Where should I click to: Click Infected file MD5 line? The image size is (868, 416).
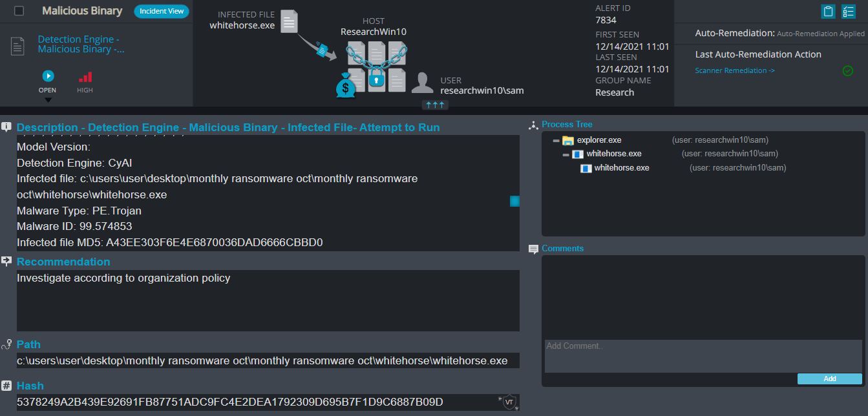click(170, 243)
